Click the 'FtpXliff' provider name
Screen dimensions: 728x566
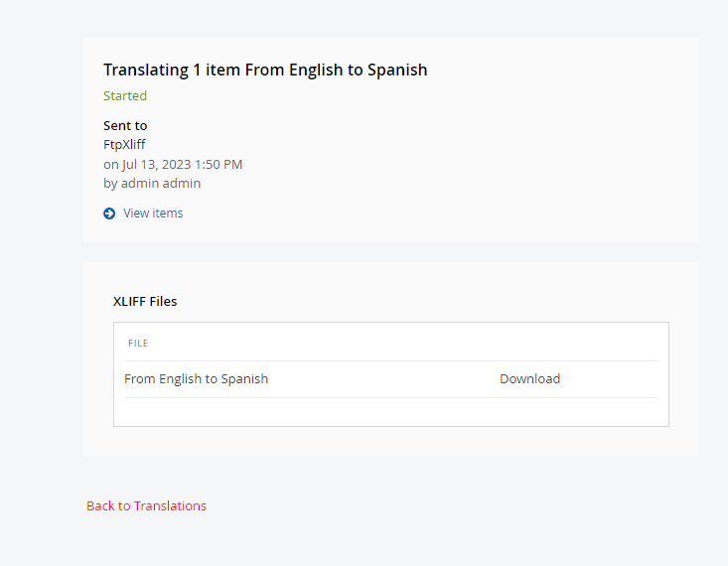point(124,144)
